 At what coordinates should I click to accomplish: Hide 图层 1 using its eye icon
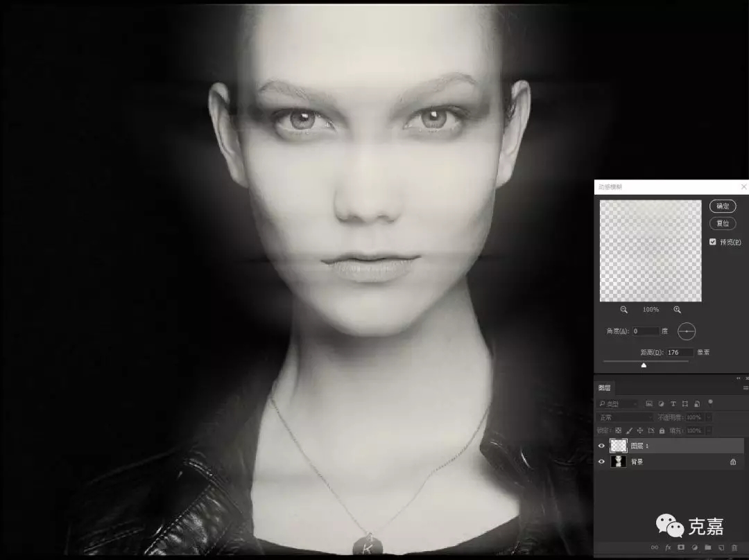pyautogui.click(x=601, y=446)
